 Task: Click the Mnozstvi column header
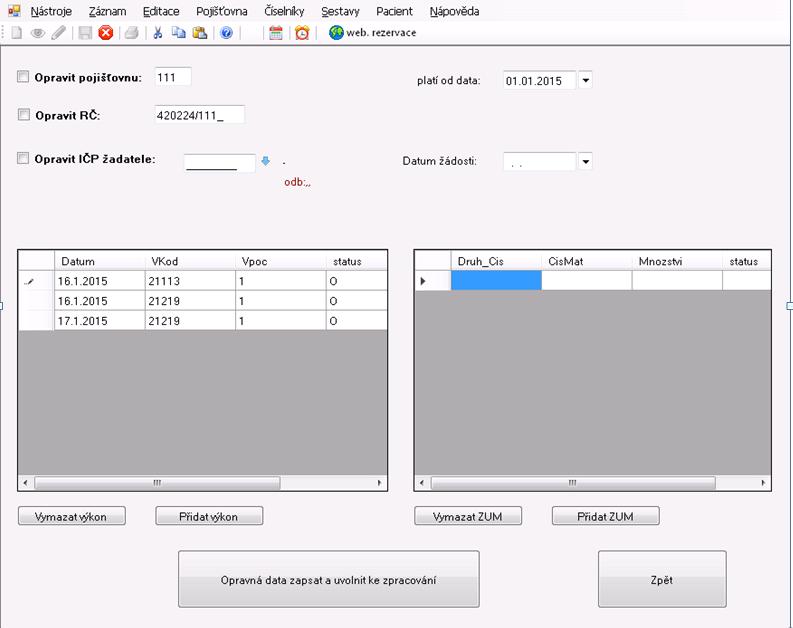(x=677, y=261)
